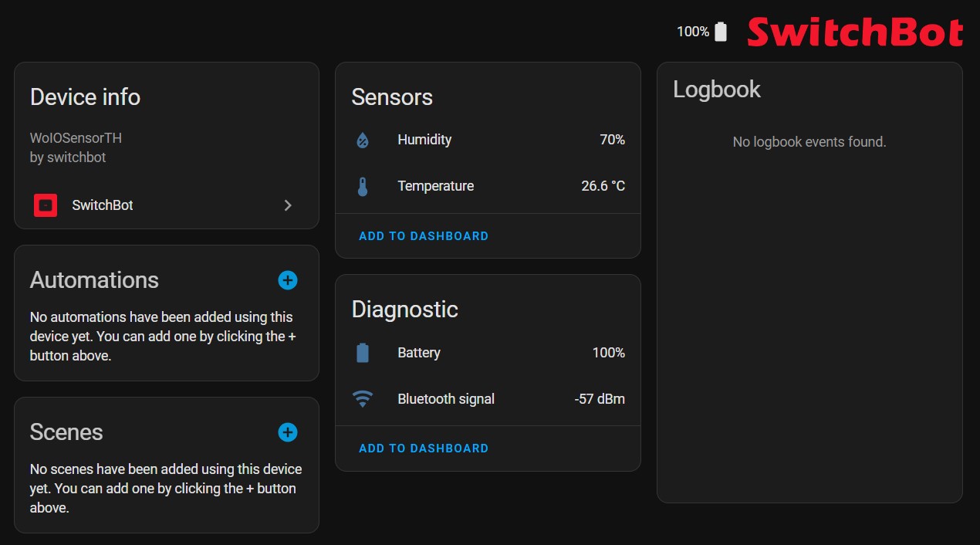Open the Temperature 26.6 °C entity

(488, 187)
